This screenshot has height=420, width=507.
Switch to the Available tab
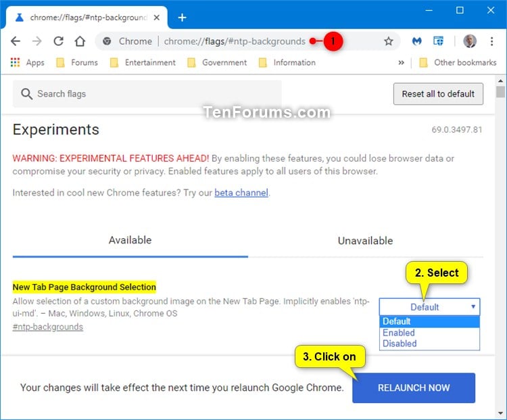tap(130, 240)
